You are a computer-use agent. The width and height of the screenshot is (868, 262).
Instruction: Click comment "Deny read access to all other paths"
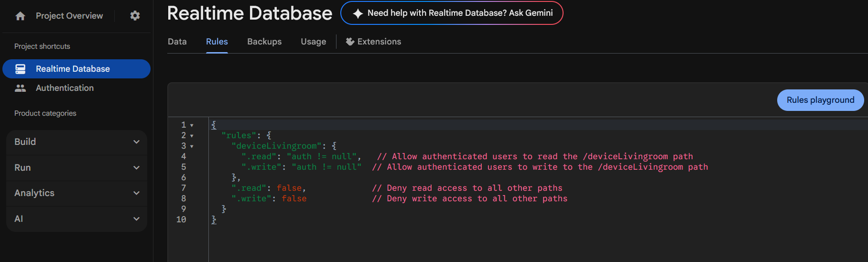[467, 188]
